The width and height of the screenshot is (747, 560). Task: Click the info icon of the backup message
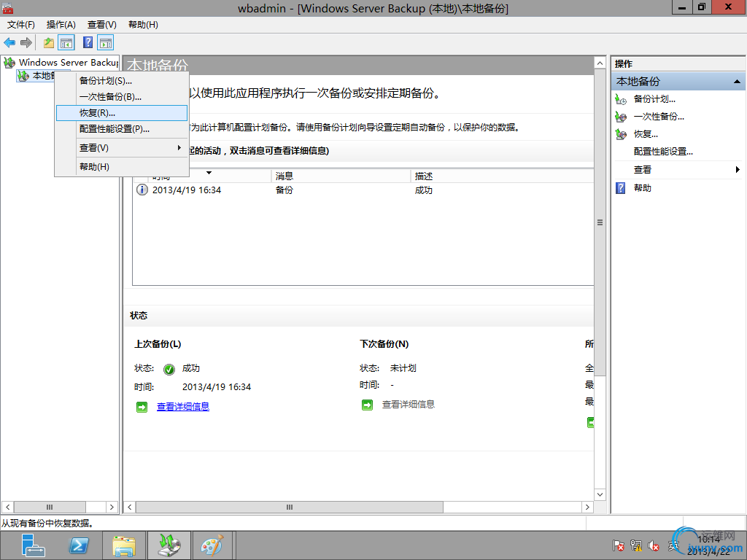pyautogui.click(x=142, y=190)
